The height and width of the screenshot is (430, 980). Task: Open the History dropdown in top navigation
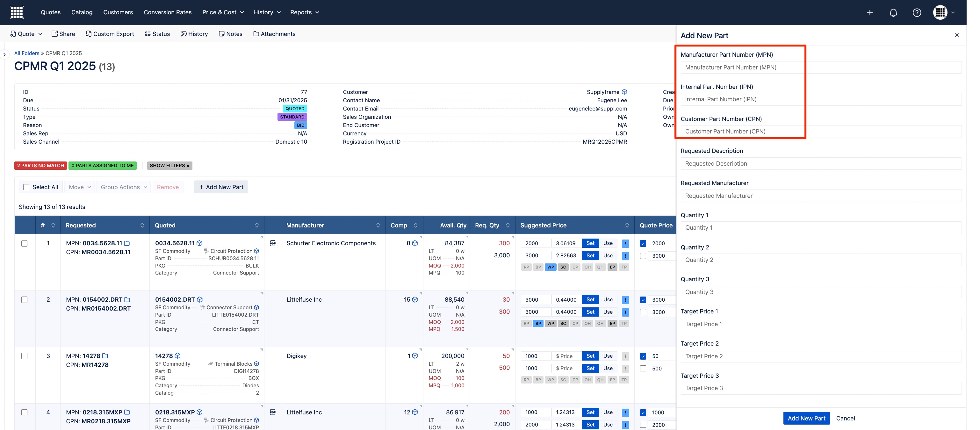tap(267, 12)
